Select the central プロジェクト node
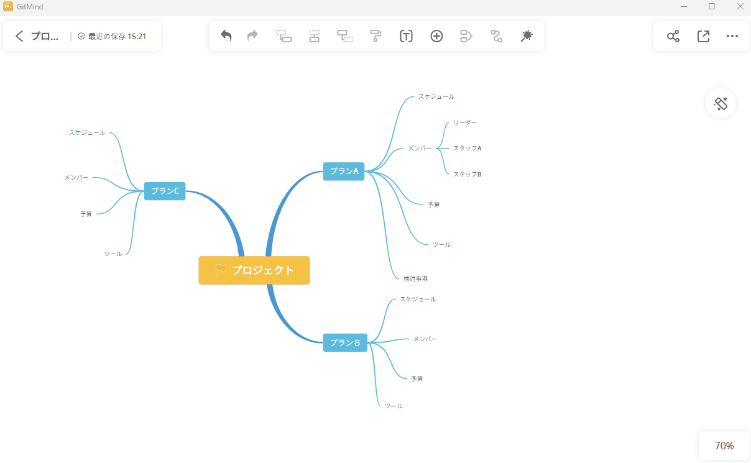The height and width of the screenshot is (463, 751). (254, 270)
